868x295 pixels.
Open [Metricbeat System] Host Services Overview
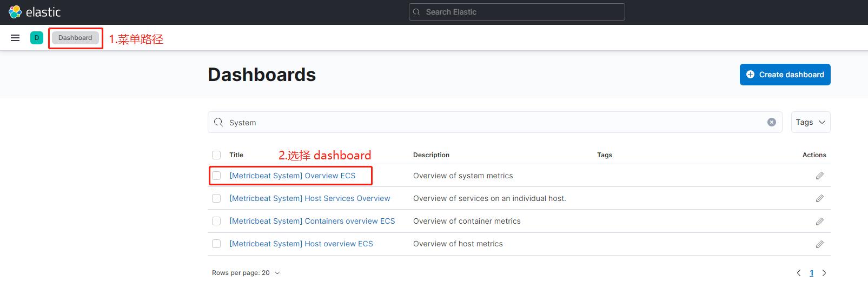(x=310, y=198)
